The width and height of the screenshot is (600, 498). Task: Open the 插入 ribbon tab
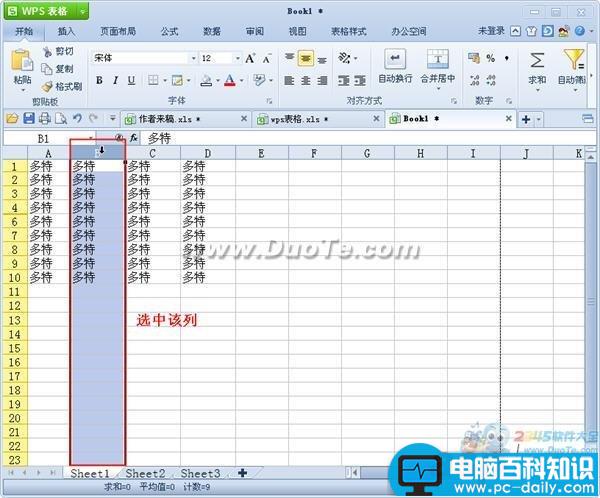tap(66, 31)
